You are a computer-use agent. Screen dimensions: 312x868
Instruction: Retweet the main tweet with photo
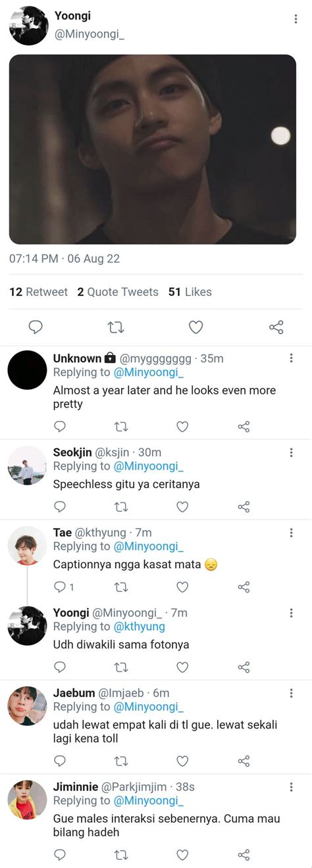click(x=116, y=327)
